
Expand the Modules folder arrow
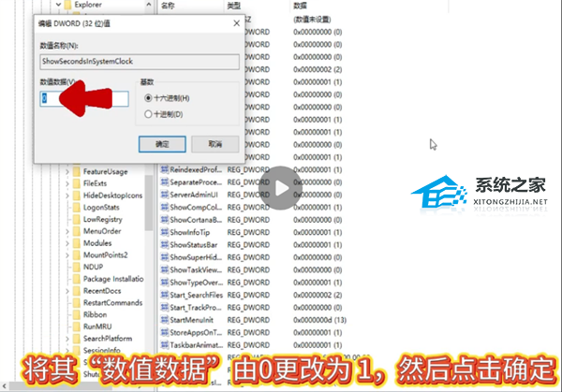[67, 243]
